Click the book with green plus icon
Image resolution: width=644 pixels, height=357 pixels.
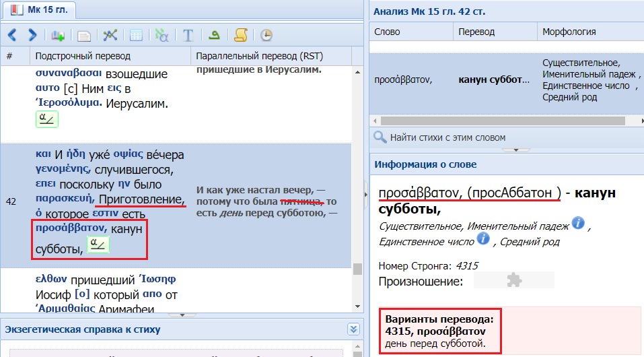(x=59, y=35)
